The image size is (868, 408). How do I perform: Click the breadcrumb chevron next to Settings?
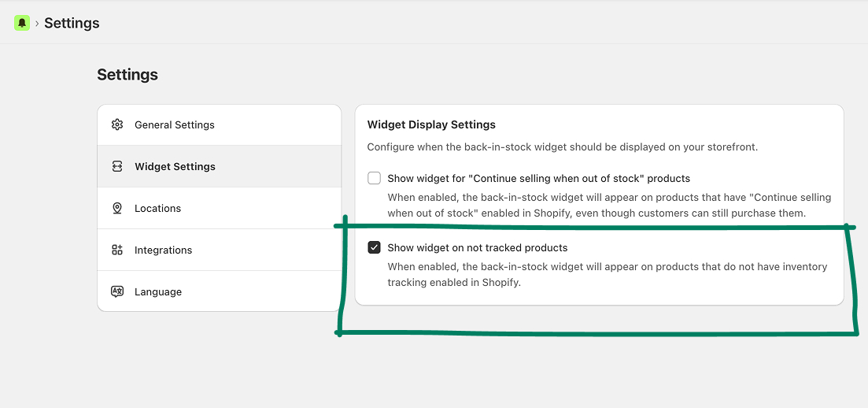37,24
